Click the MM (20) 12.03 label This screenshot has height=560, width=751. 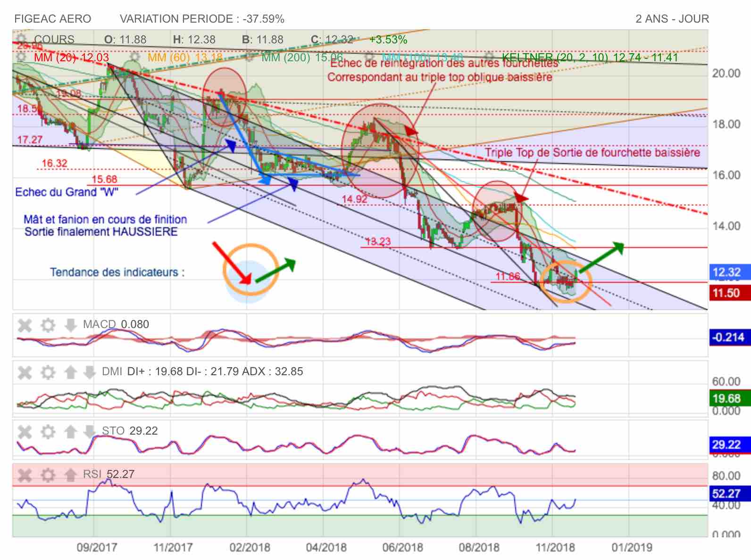(71, 57)
